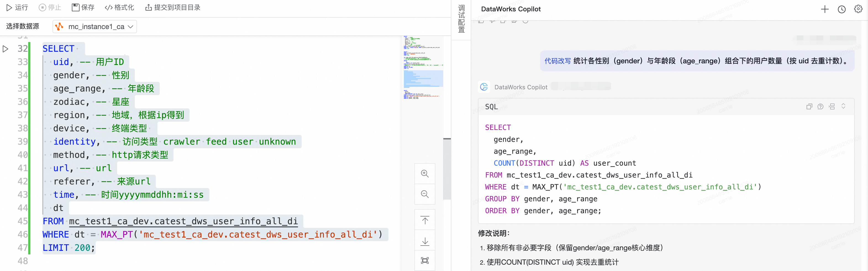Screen dimensions: 868x271
Task: Click 'identity' on editor line 39
Action: (75, 141)
